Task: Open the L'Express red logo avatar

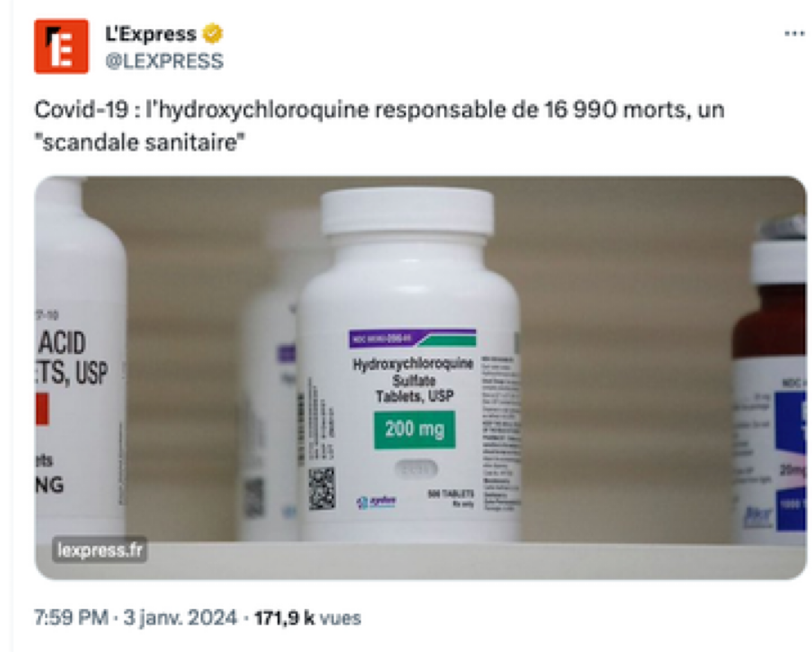Action: point(61,46)
